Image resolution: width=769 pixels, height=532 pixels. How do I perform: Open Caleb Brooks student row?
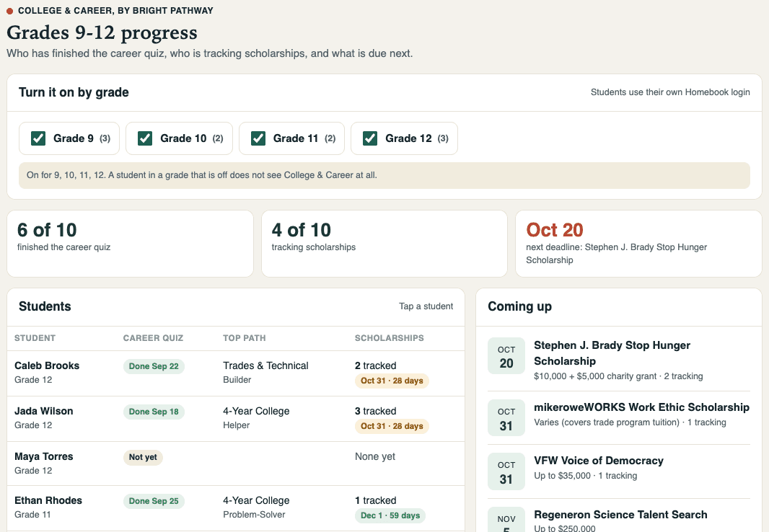click(x=235, y=373)
